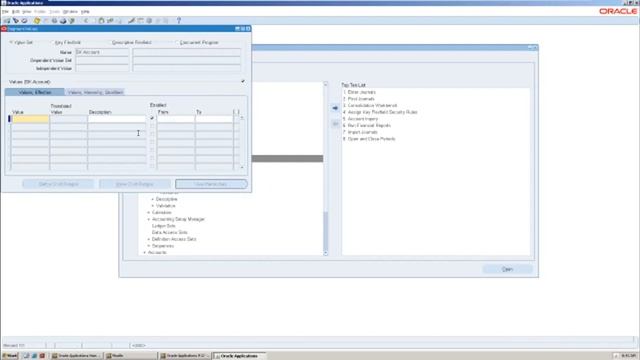
Task: Select Enter Journals in the Top Ten List
Action: coord(362,92)
